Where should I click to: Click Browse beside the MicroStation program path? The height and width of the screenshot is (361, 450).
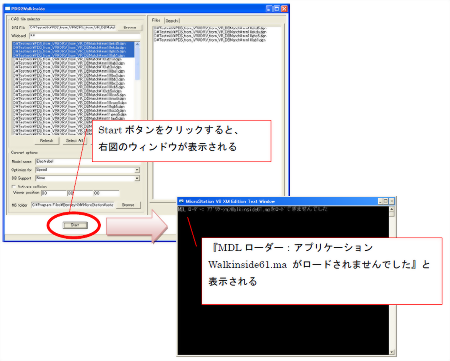tap(128, 205)
